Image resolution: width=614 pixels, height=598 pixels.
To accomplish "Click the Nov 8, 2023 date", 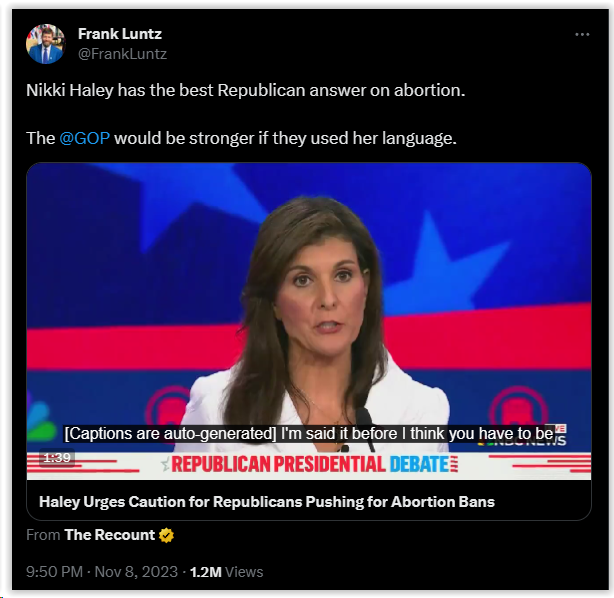I will [x=136, y=572].
